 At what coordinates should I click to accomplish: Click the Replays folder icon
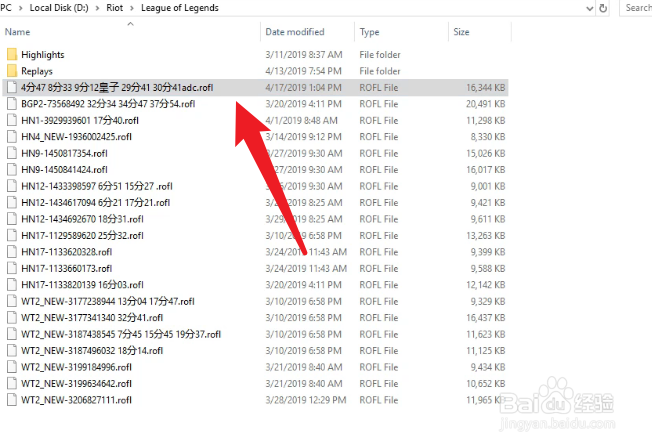pyautogui.click(x=12, y=71)
